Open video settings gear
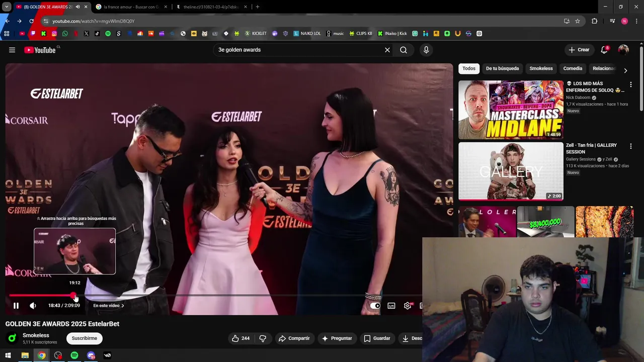 pyautogui.click(x=408, y=306)
